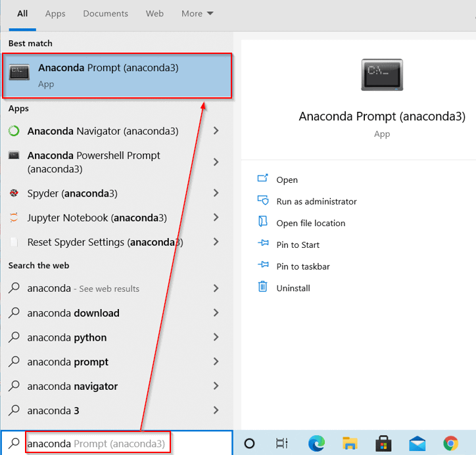Switch to the Apps search tab

click(x=55, y=13)
